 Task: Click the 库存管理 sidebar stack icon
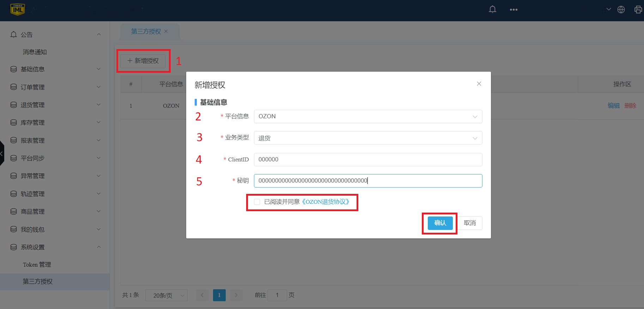14,123
